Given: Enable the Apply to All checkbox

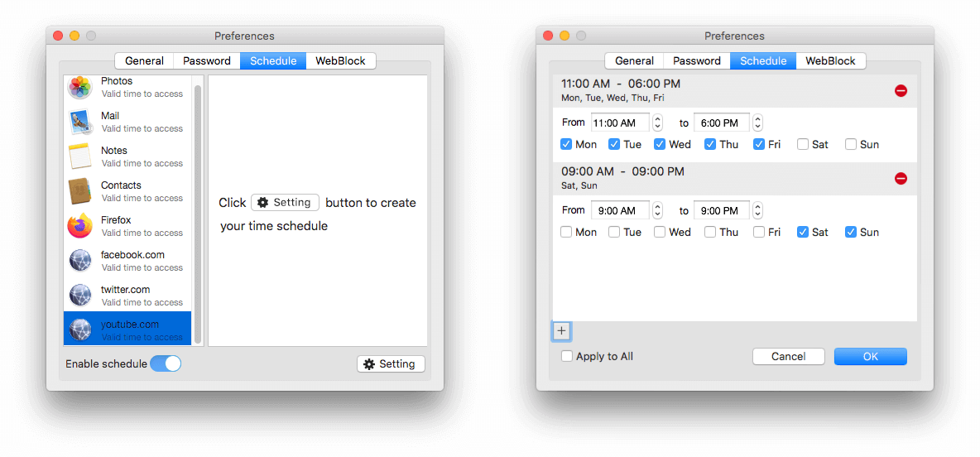Looking at the screenshot, I should (x=567, y=356).
